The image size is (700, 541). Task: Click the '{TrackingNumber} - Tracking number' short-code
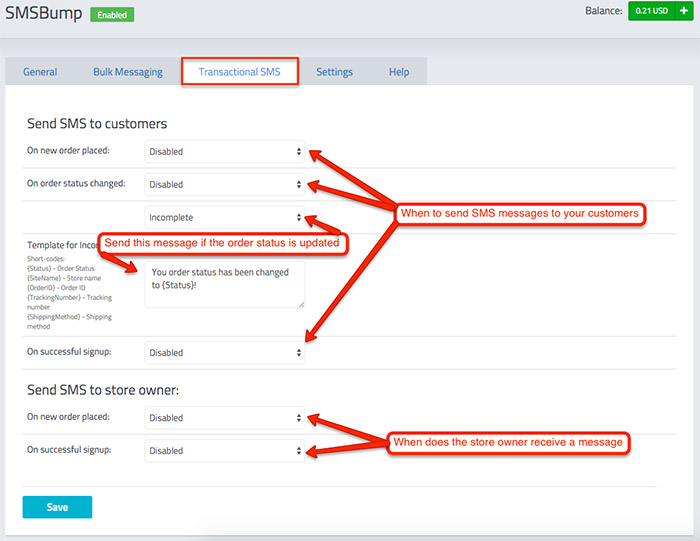69,302
